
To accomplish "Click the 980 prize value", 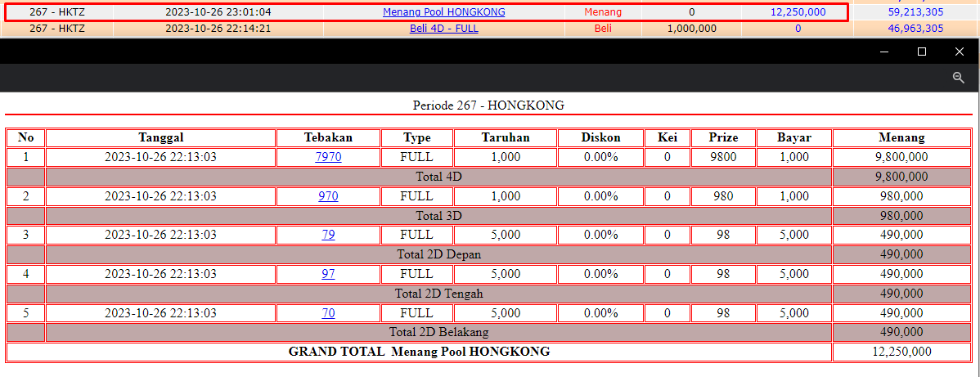I will click(x=723, y=196).
